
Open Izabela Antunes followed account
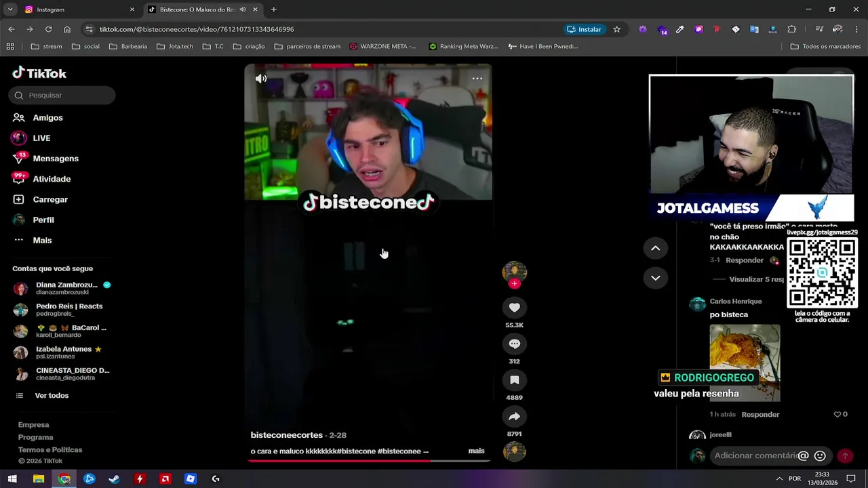[62, 352]
